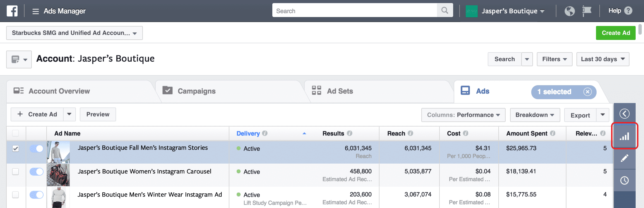Expand the arrow beside + Create Ad

[x=69, y=114]
